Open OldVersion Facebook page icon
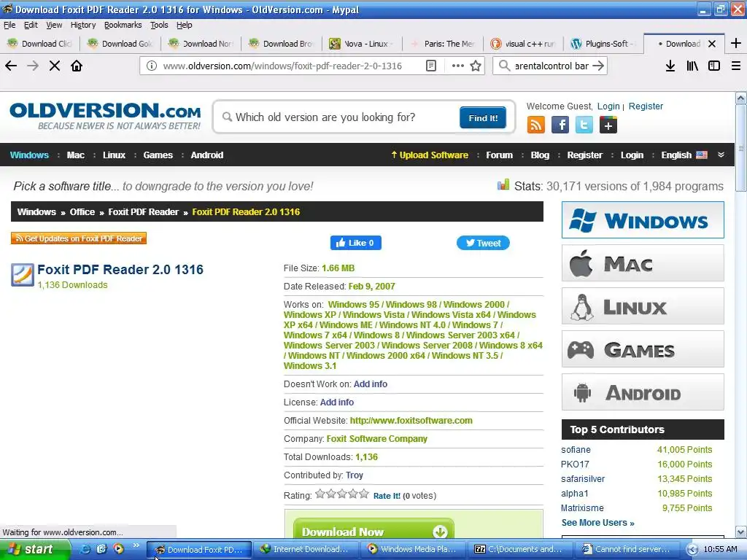747x560 pixels. [x=560, y=125]
